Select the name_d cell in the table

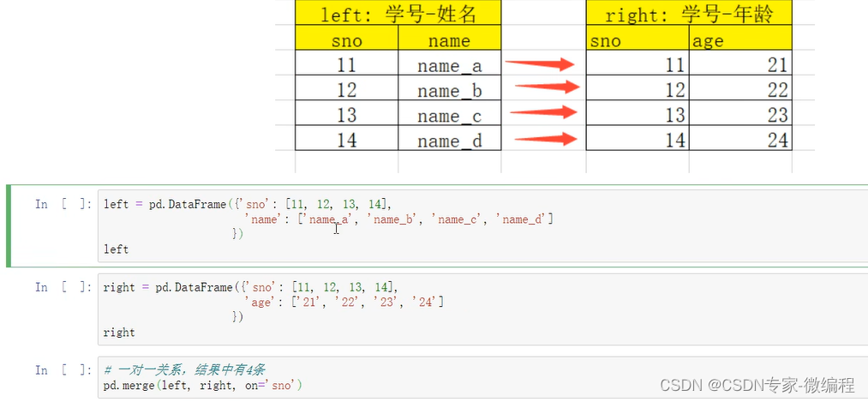tap(450, 138)
